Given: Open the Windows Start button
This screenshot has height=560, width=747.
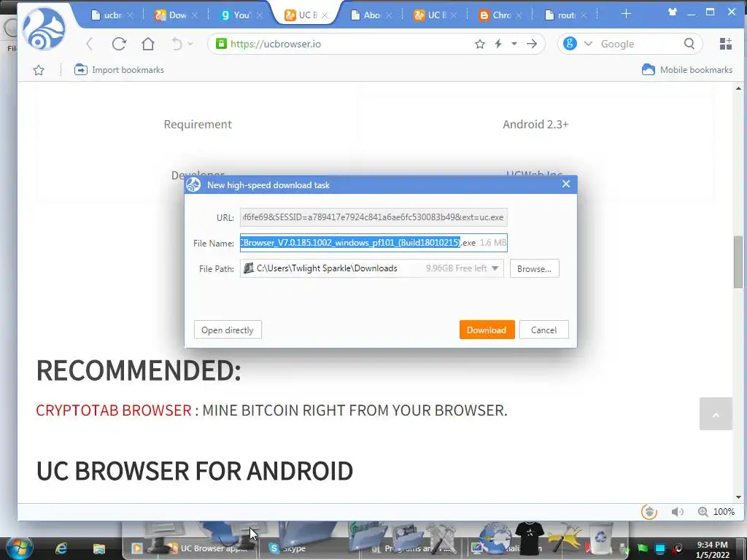Looking at the screenshot, I should [x=18, y=548].
